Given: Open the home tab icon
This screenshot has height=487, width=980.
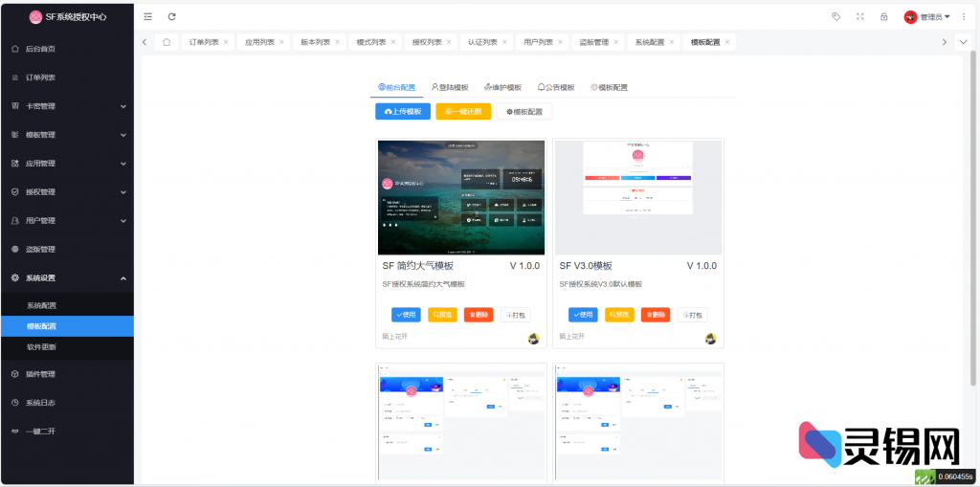Looking at the screenshot, I should point(167,42).
